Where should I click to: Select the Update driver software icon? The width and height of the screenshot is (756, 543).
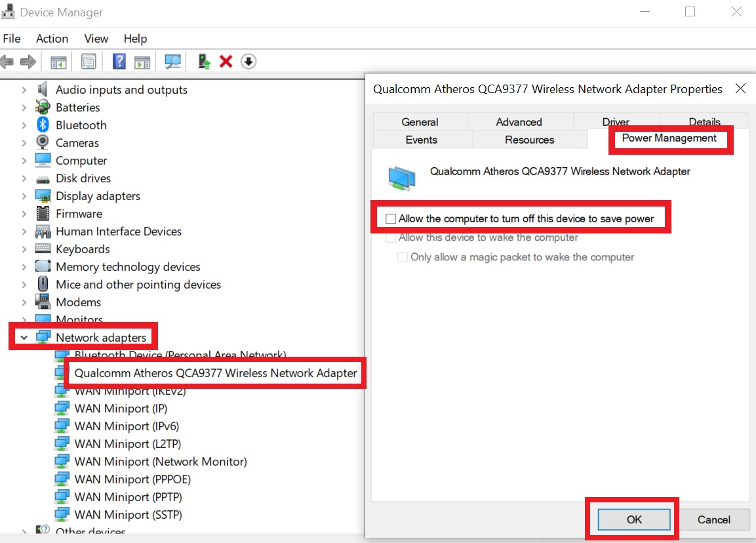point(203,61)
